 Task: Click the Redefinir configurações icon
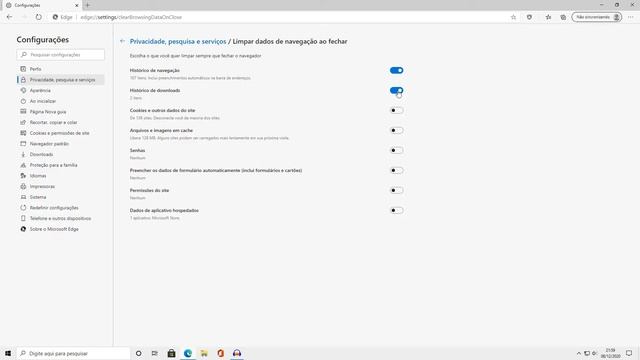pyautogui.click(x=23, y=208)
